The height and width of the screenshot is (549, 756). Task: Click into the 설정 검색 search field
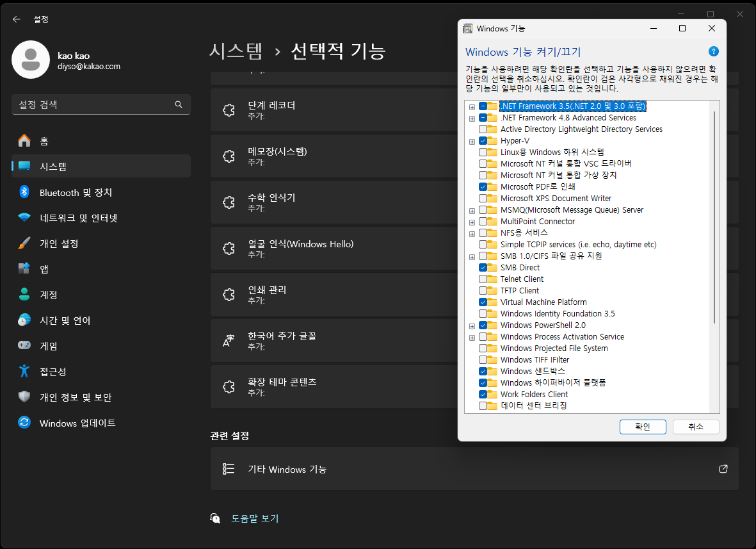click(x=93, y=104)
